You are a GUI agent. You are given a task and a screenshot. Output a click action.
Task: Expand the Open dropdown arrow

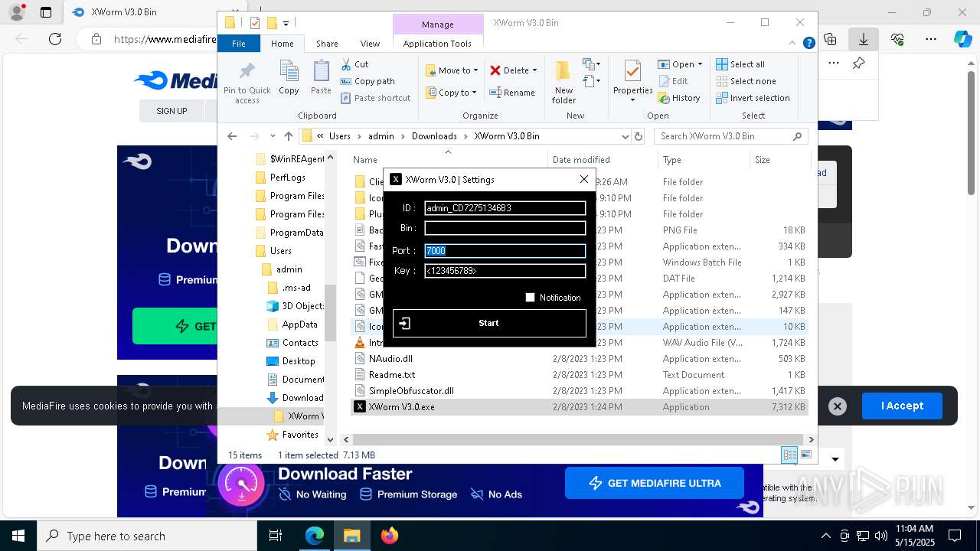[x=700, y=64]
